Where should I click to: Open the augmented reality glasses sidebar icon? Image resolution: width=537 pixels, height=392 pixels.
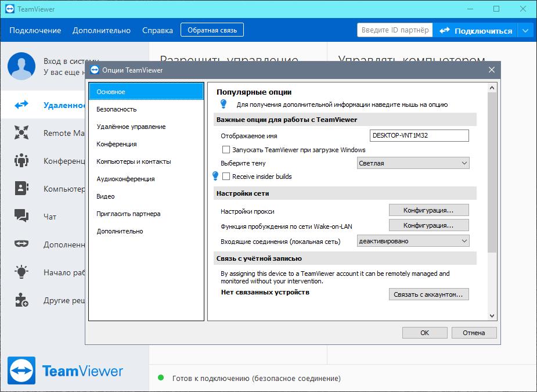pyautogui.click(x=21, y=244)
